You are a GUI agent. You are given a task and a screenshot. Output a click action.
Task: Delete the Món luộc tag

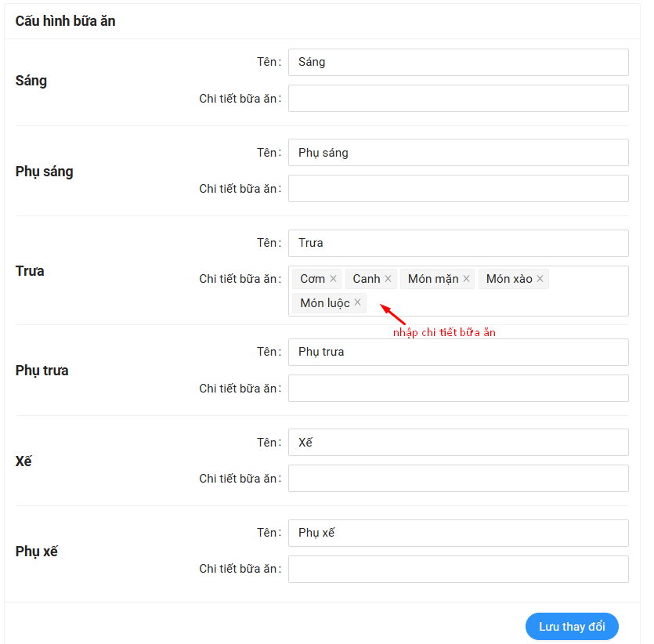358,302
